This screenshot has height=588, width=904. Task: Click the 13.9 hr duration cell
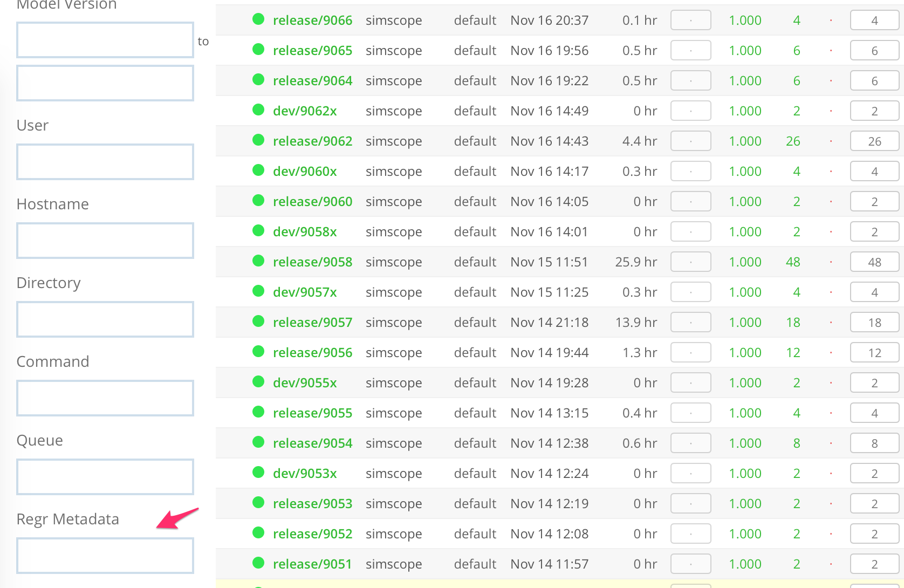(x=636, y=323)
